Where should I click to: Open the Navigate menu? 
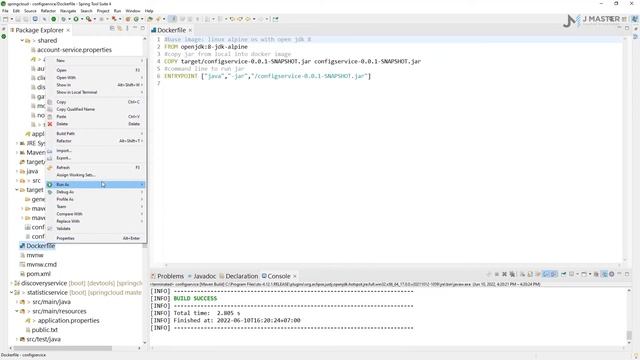(x=68, y=11)
